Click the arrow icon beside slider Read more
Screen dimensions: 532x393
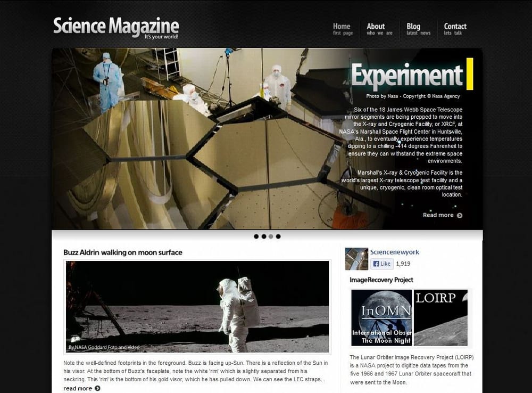[460, 215]
